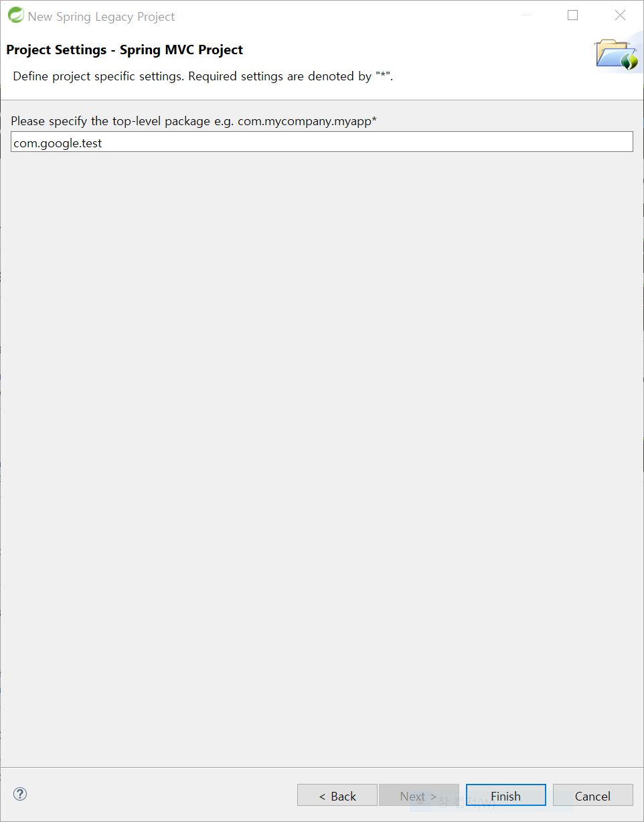This screenshot has width=644, height=822.
Task: Focus the top-level package input field
Action: 321,142
